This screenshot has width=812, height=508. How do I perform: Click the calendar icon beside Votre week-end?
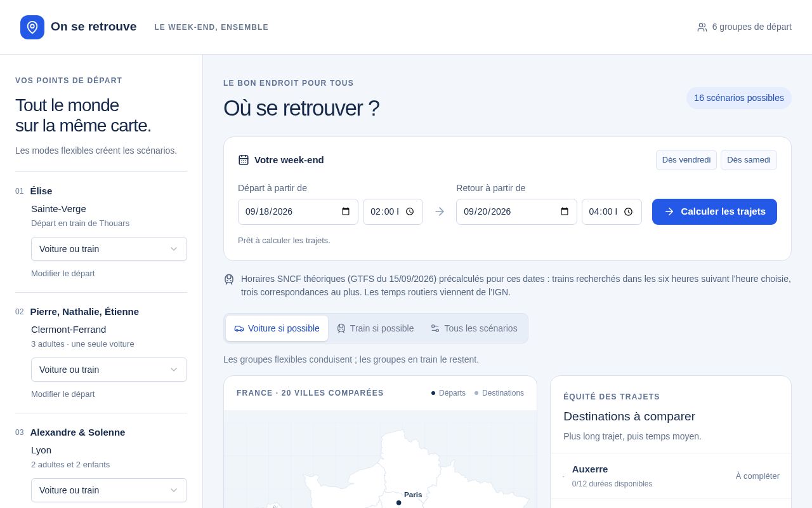244,160
